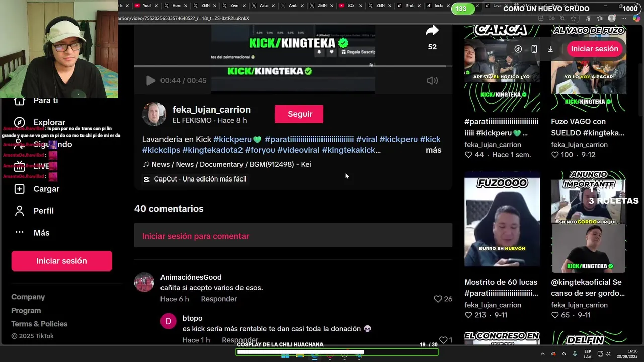644x362 pixels.
Task: Click the microphone tray icon
Action: point(575,354)
